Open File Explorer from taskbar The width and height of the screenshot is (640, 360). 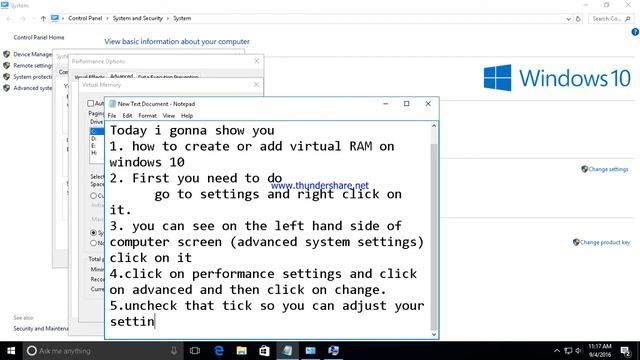[242, 351]
